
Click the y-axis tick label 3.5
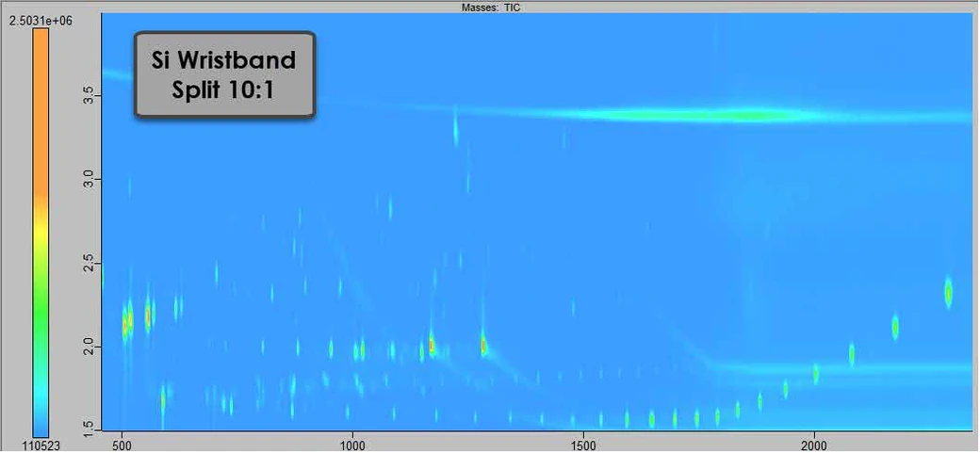click(89, 97)
